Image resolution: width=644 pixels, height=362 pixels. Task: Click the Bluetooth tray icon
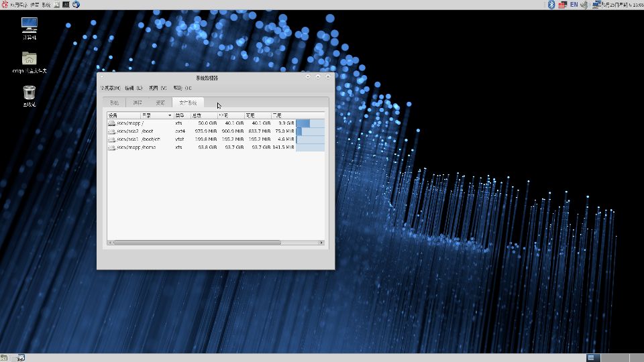pyautogui.click(x=551, y=5)
